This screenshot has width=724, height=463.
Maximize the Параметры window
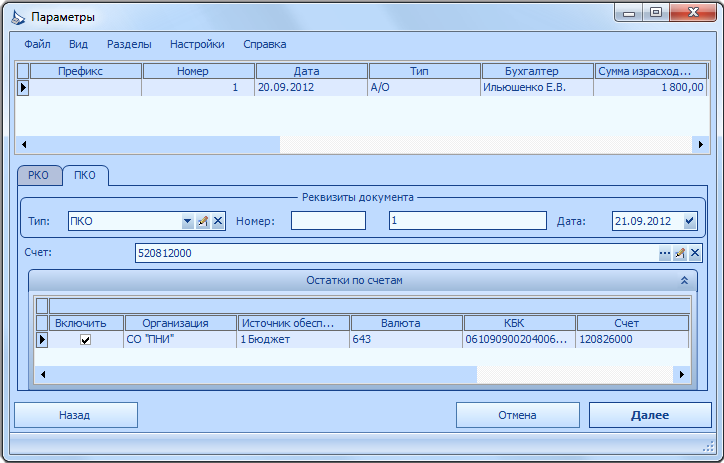click(x=656, y=13)
